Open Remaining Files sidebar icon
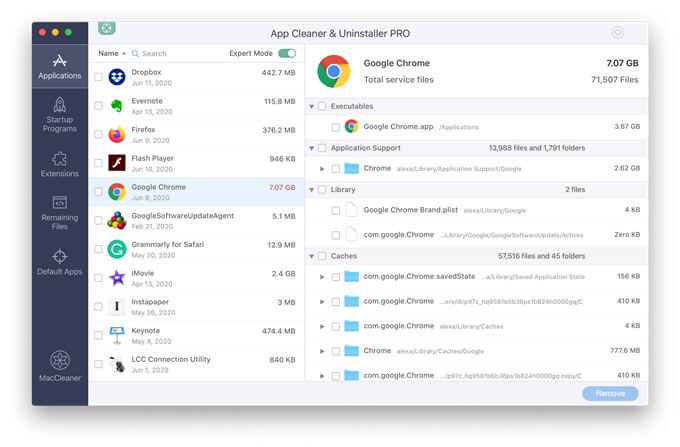Image resolution: width=680 pixels, height=447 pixels. click(x=59, y=202)
